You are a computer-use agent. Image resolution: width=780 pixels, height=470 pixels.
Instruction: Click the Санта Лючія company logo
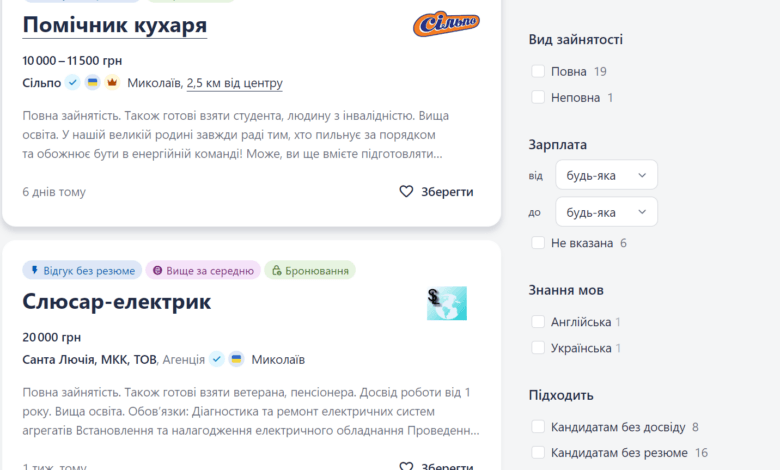446,303
